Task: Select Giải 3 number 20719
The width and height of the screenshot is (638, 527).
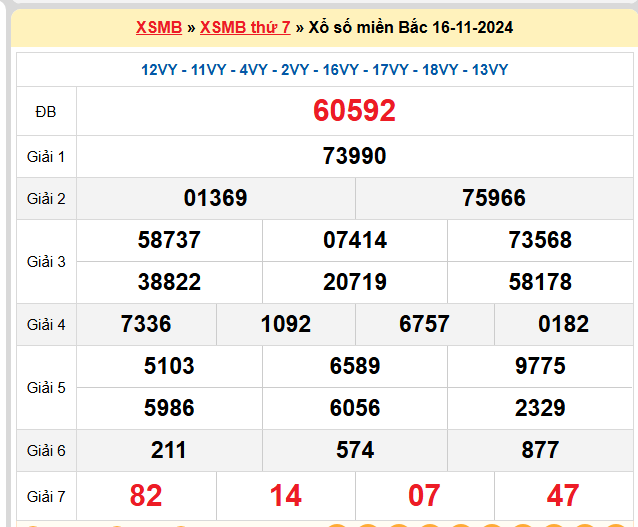Action: click(355, 282)
